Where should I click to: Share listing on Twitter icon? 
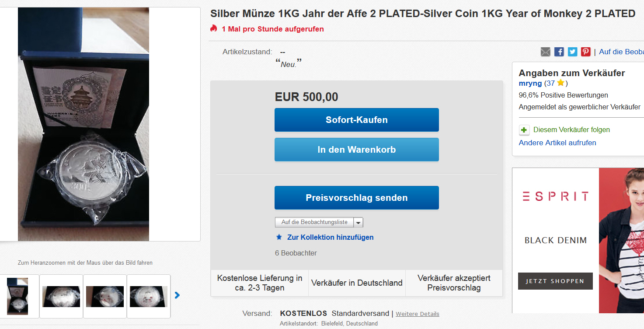(x=572, y=52)
